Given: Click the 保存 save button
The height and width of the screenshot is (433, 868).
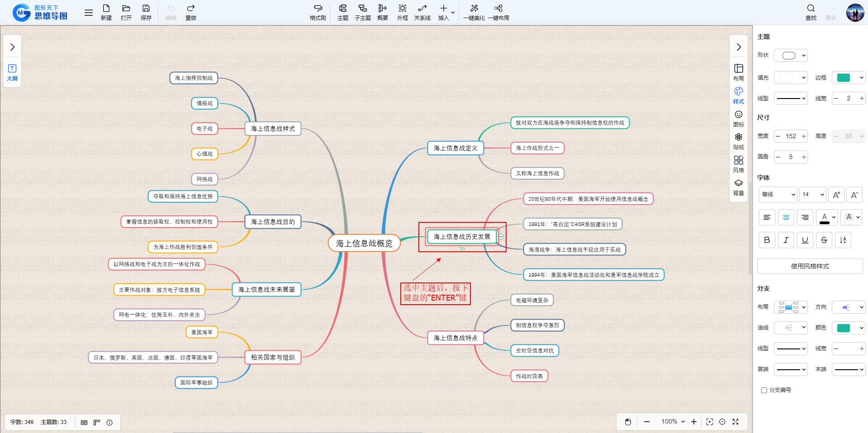Looking at the screenshot, I should [146, 12].
